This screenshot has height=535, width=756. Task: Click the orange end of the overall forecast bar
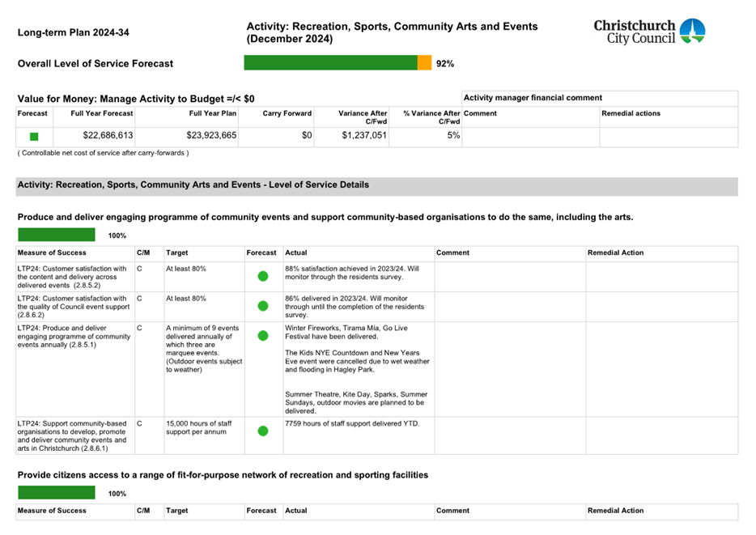pos(424,63)
